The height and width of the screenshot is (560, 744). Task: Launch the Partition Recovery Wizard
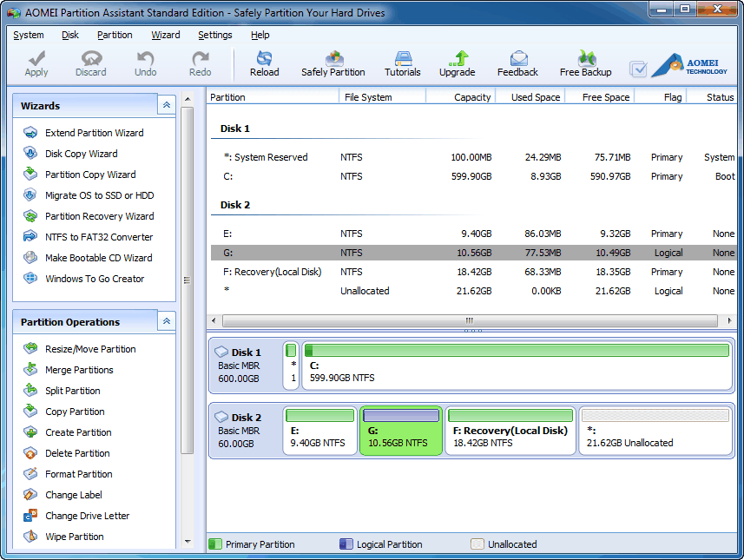(x=89, y=216)
